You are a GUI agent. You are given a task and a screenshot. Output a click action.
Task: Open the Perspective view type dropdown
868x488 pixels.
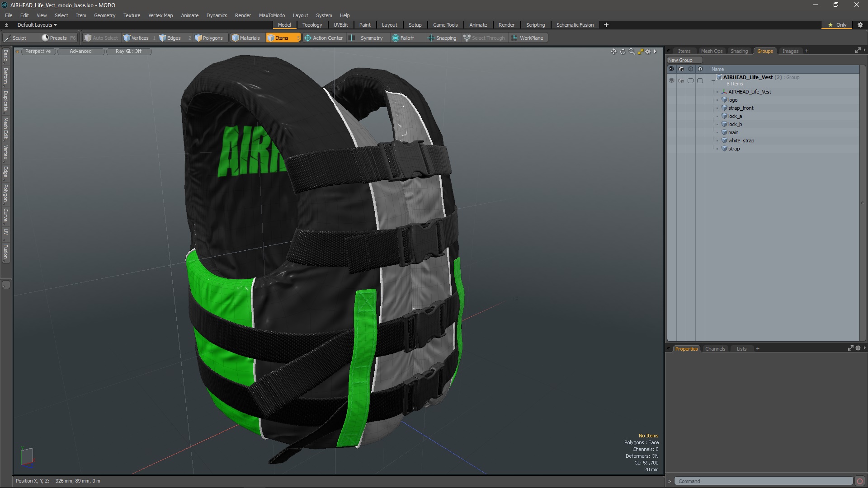pyautogui.click(x=38, y=51)
